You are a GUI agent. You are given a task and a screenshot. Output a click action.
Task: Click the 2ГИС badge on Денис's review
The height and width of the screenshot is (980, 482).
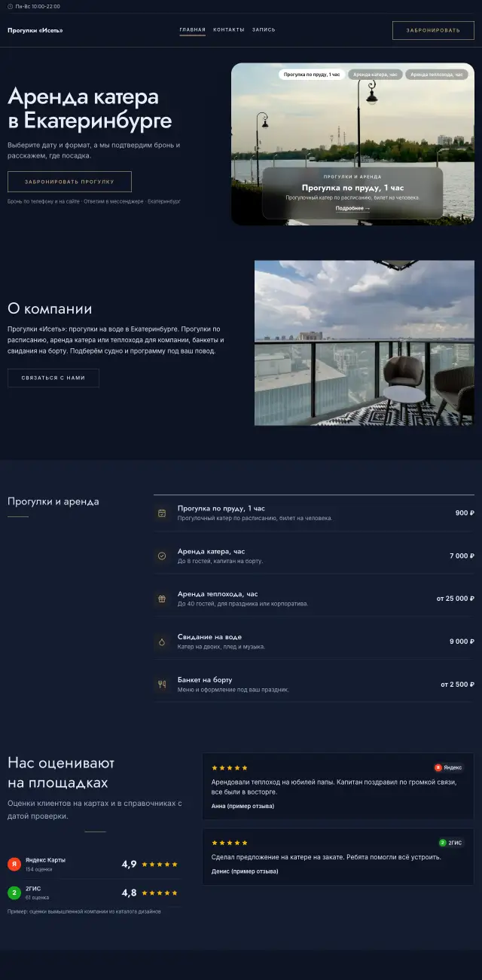point(452,843)
